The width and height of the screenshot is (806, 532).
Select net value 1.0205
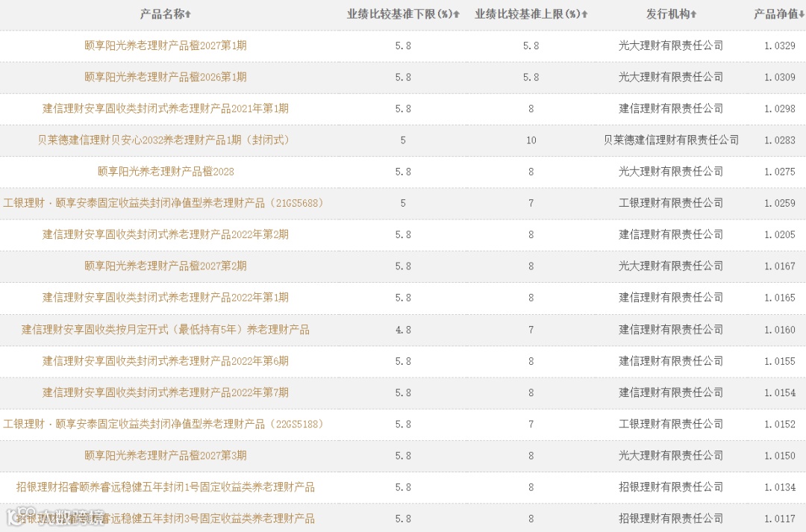coord(780,235)
